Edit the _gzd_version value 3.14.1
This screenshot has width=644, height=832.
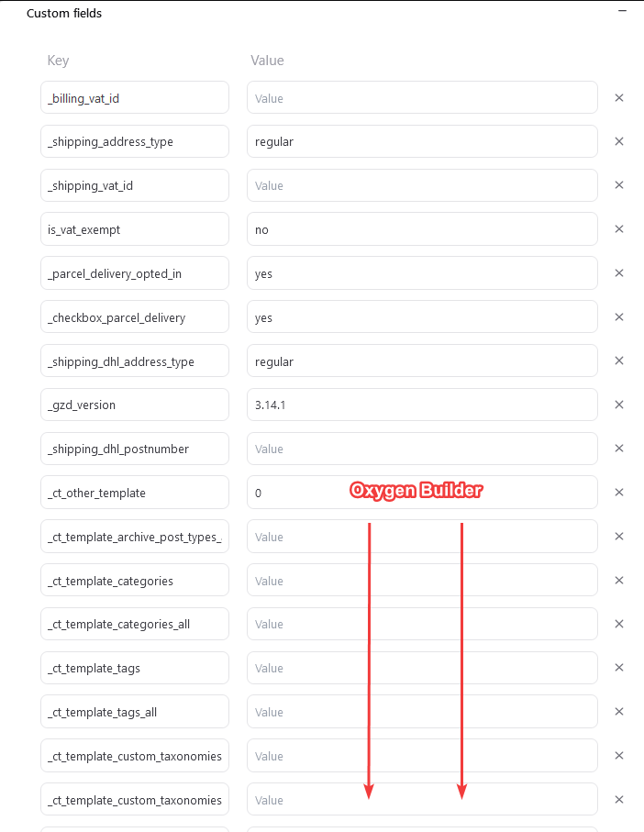422,405
